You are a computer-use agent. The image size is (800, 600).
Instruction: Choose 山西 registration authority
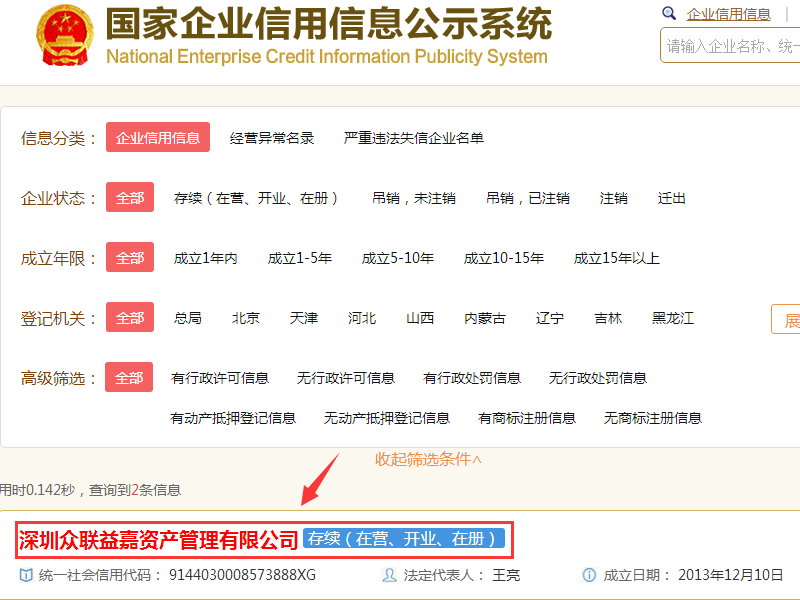(x=420, y=318)
